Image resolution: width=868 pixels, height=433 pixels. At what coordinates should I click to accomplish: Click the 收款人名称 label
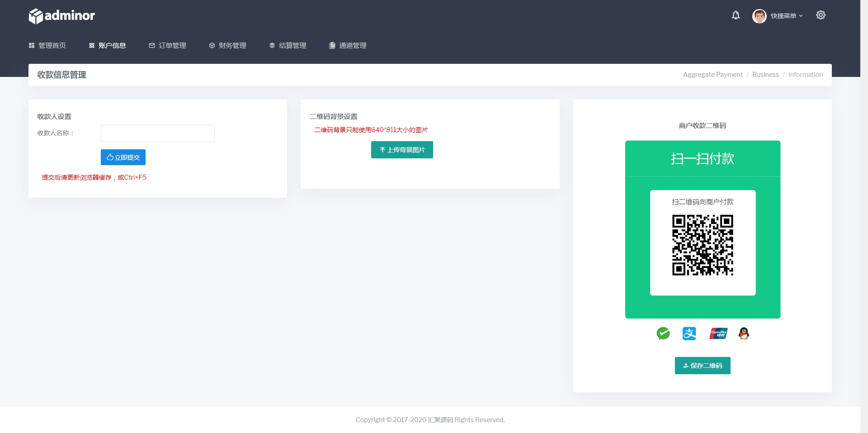[x=56, y=133]
